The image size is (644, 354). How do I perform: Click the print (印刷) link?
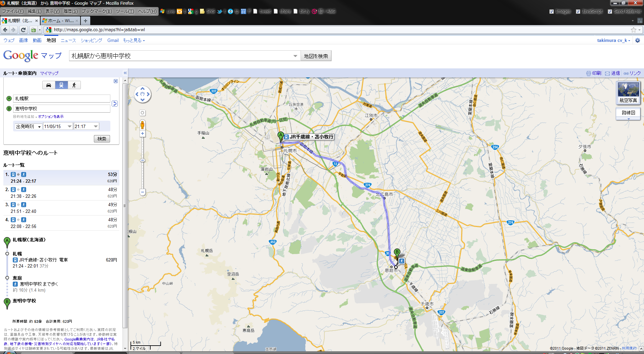(x=594, y=73)
